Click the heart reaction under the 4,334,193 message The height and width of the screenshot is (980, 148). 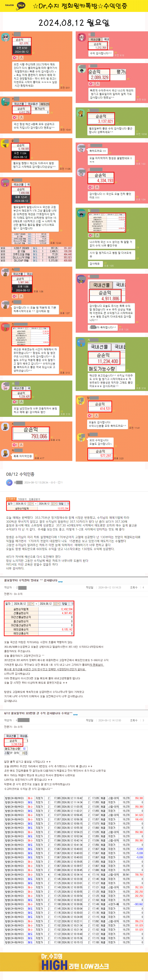91,187
